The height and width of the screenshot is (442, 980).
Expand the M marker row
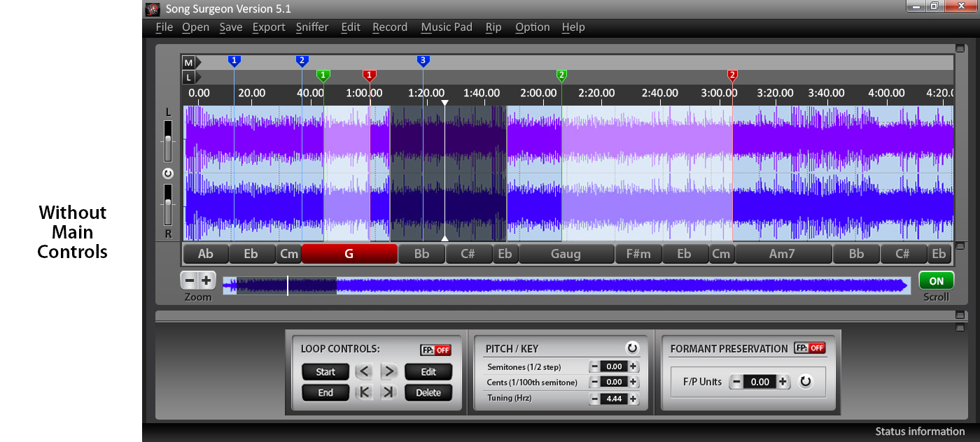click(192, 62)
